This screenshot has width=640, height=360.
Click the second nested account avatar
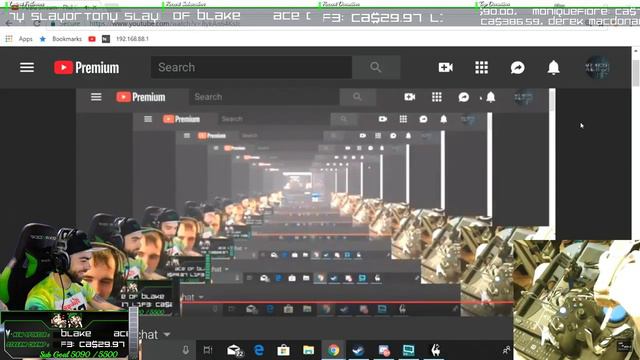pos(524,97)
